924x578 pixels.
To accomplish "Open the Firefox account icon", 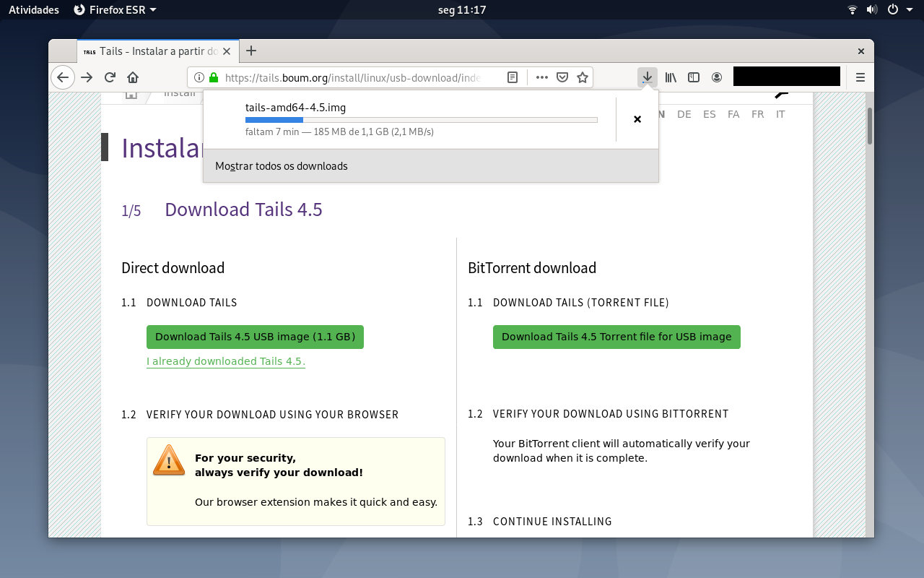I will 717,77.
